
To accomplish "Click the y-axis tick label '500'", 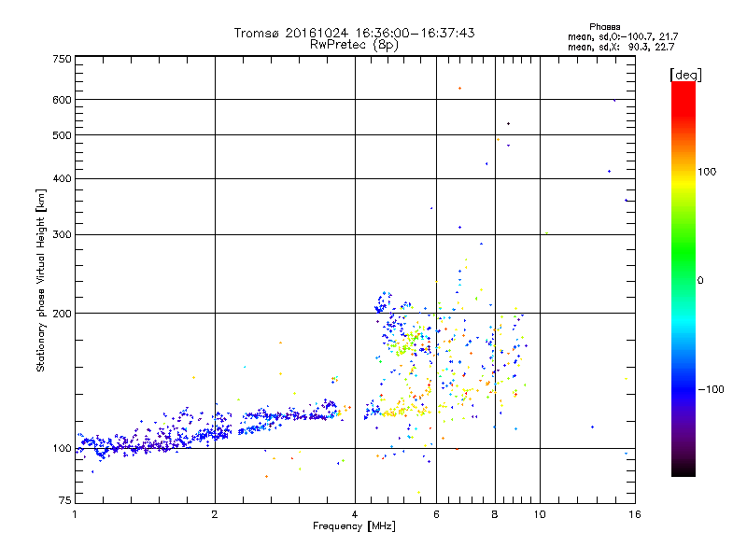I will point(63,135).
